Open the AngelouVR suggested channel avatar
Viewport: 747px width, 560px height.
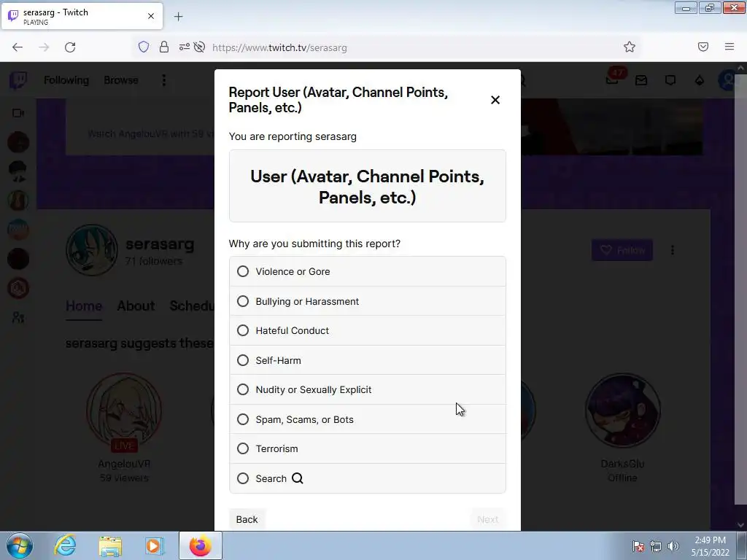[x=124, y=411]
